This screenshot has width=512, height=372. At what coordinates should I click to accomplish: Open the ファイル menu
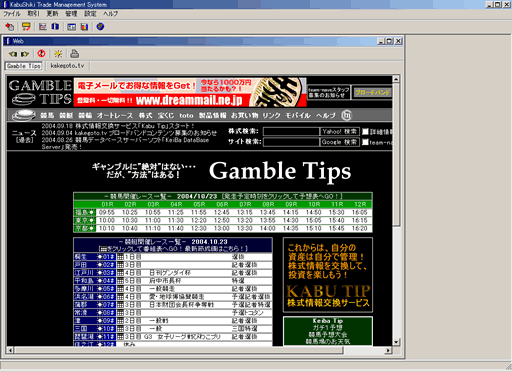coord(12,14)
